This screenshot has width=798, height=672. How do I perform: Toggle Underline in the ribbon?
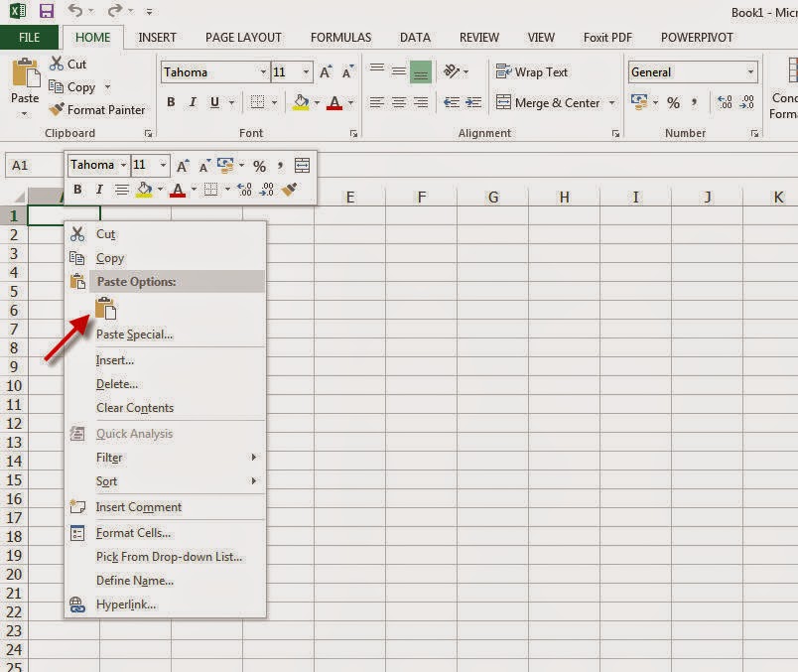tap(214, 102)
